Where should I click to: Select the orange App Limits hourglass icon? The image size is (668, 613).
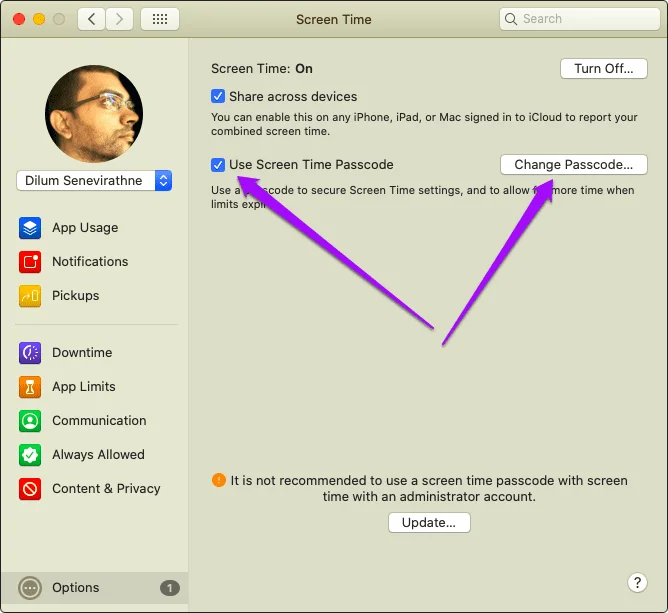pos(30,387)
